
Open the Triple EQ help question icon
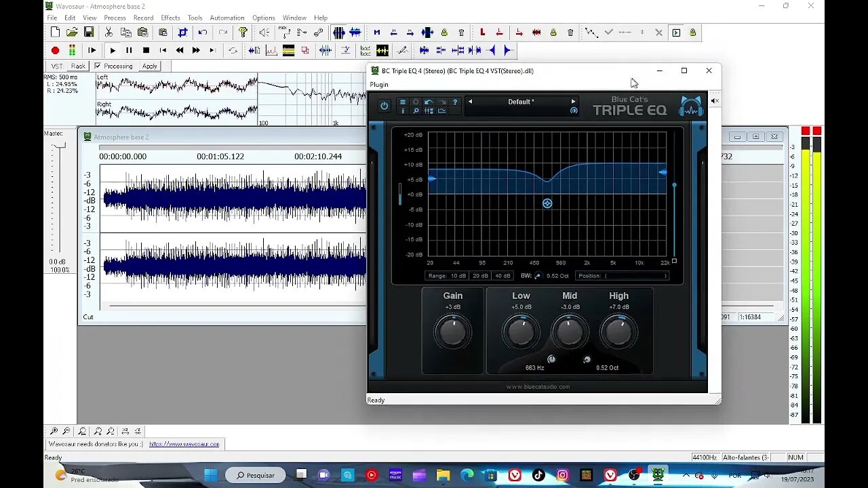point(455,102)
